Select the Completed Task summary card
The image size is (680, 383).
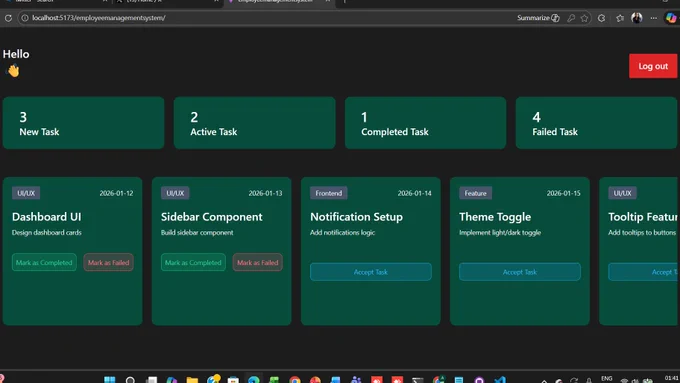tap(425, 123)
